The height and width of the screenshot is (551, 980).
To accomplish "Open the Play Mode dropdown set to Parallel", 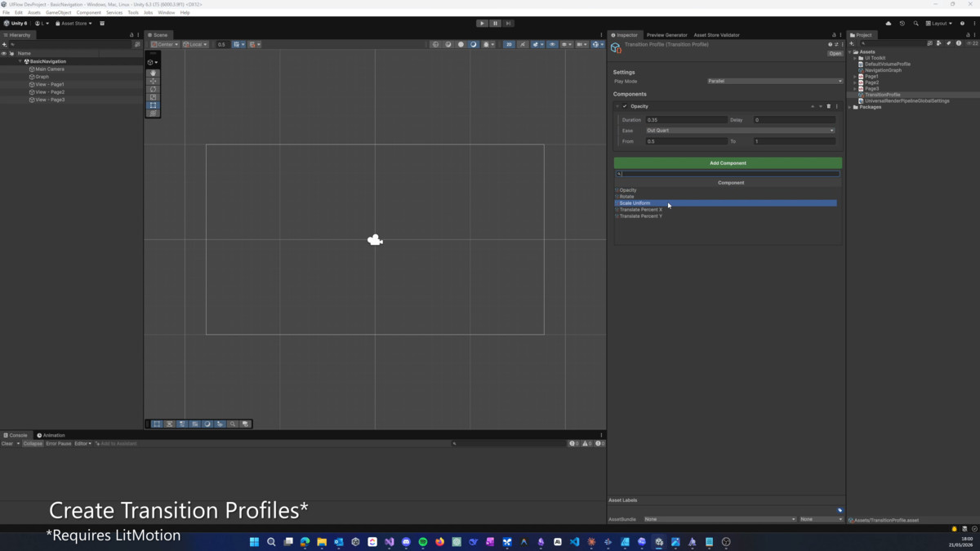I will [775, 81].
